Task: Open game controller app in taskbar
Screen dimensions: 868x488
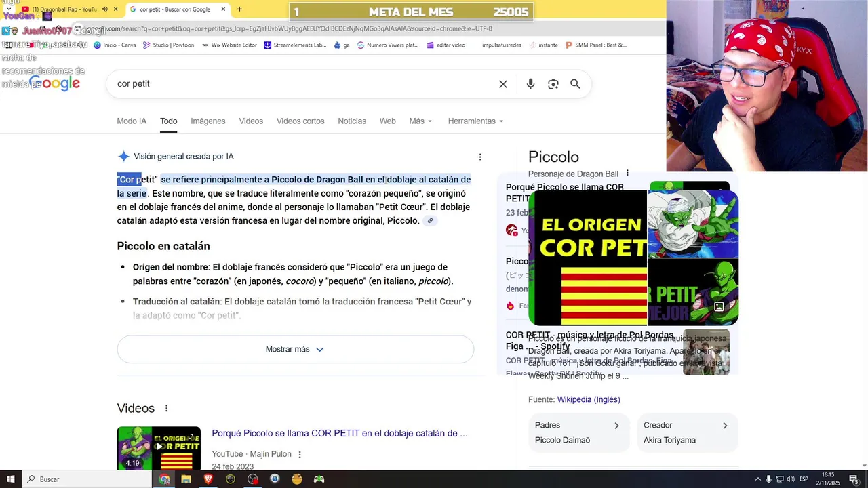Action: [x=319, y=479]
